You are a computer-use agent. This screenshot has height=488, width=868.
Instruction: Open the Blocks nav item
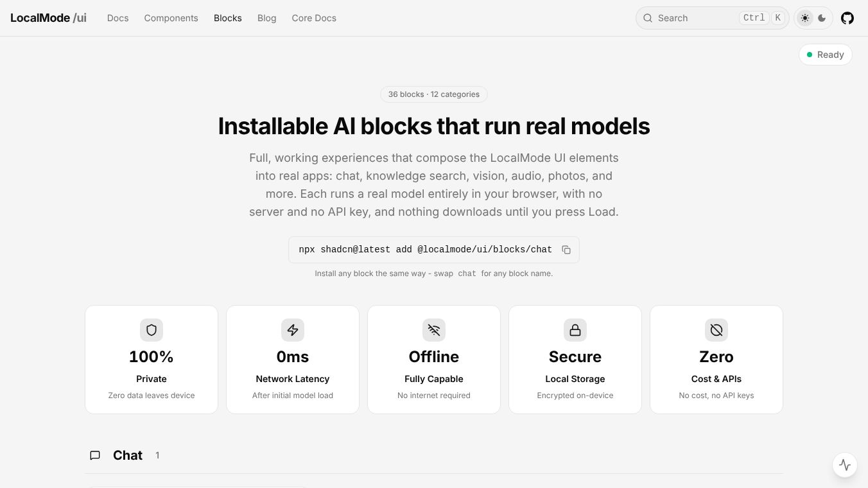coord(228,18)
